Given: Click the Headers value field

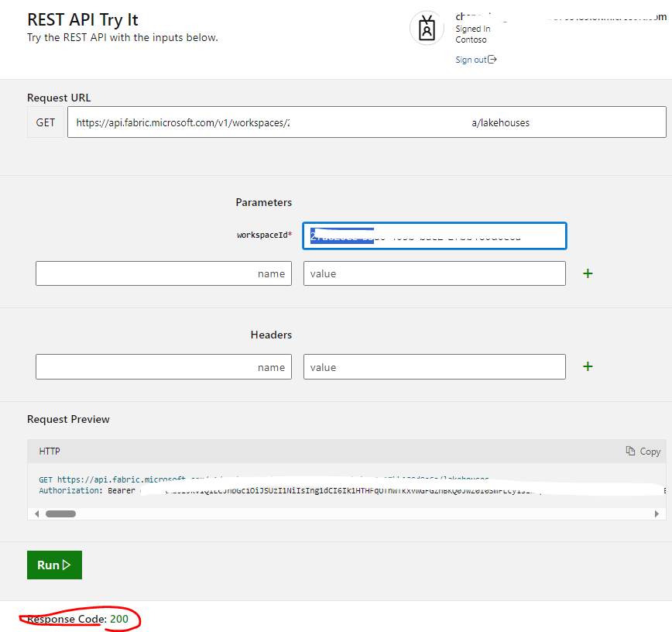Looking at the screenshot, I should [434, 367].
